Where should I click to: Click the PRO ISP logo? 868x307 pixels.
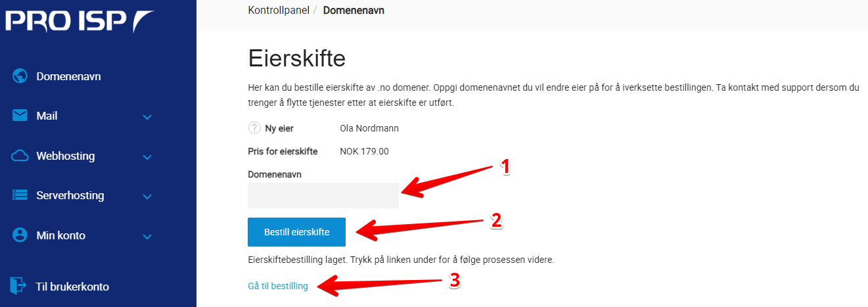[80, 21]
